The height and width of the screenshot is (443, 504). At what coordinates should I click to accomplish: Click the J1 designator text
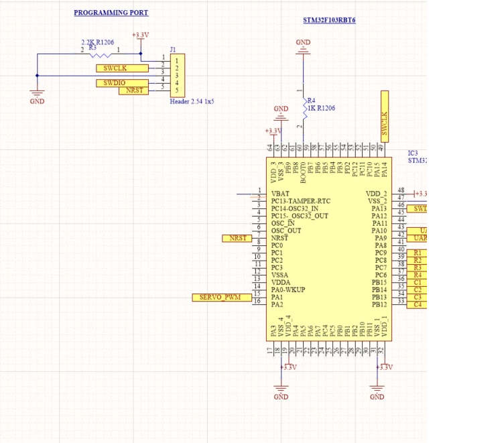coord(173,50)
